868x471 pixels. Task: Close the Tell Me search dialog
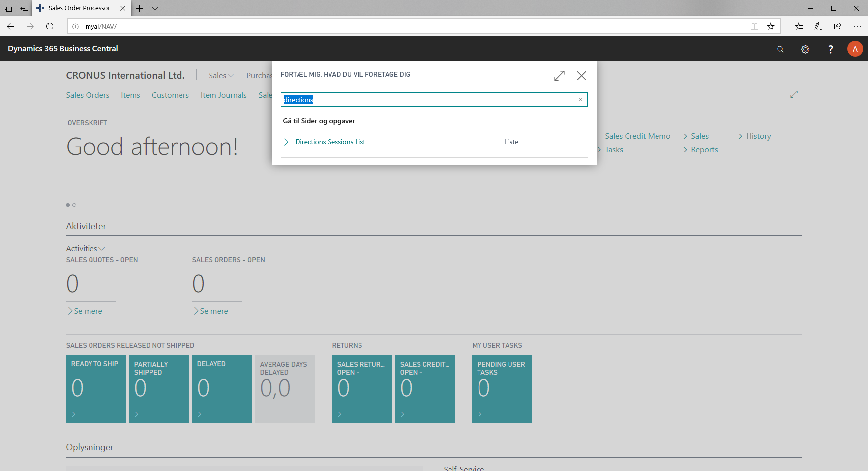581,76
